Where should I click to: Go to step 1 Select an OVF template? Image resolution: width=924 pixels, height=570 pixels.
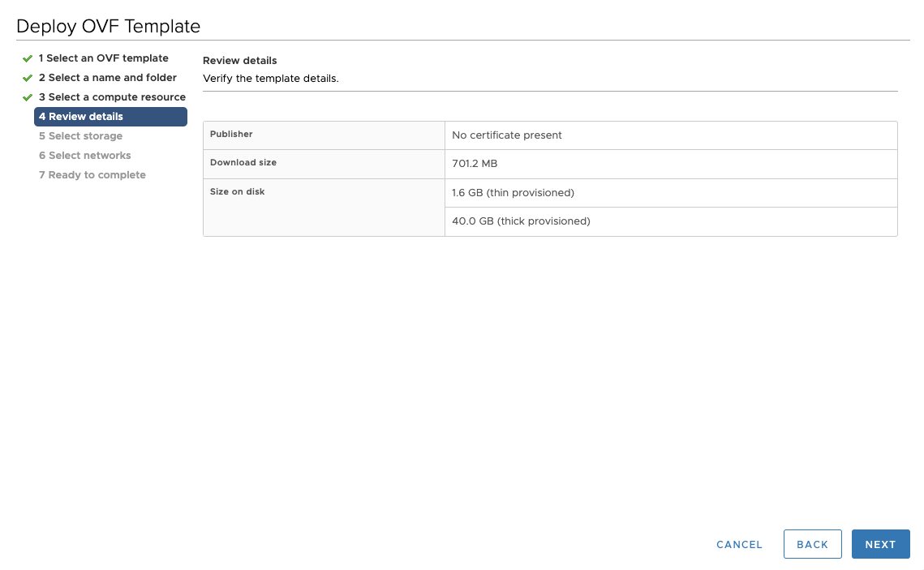click(x=104, y=58)
